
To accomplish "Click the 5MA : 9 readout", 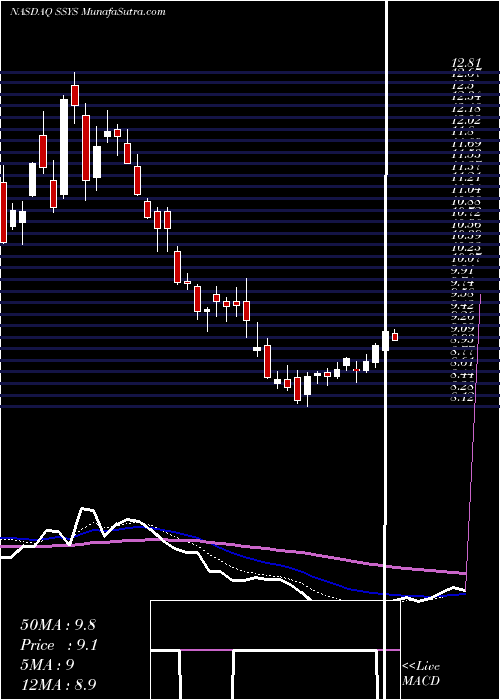I will pos(47,664).
